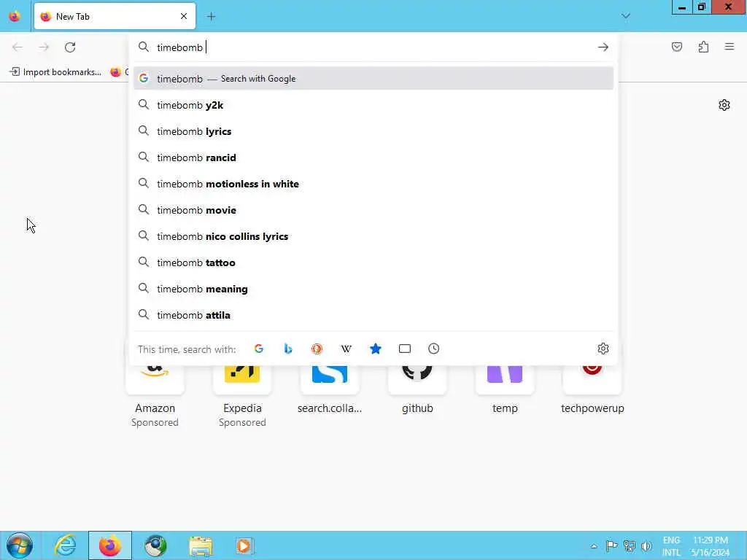Open the network tray icon
Viewport: 747px width, 560px height.
point(630,546)
